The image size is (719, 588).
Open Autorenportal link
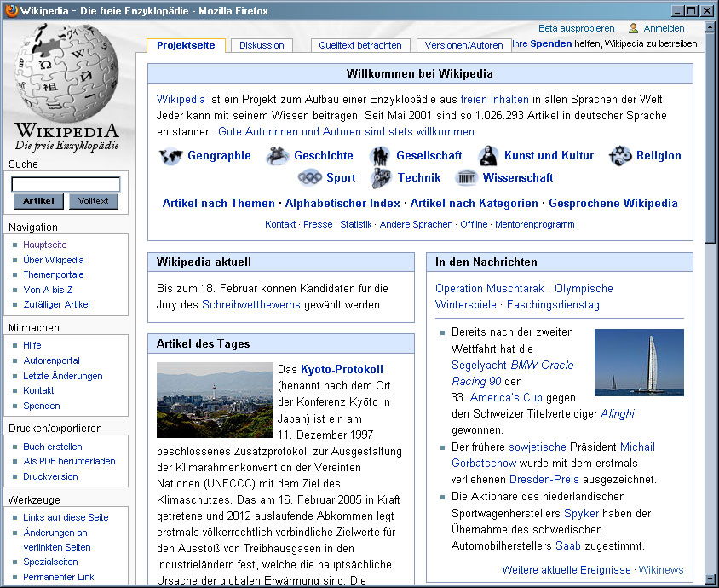[x=51, y=361]
